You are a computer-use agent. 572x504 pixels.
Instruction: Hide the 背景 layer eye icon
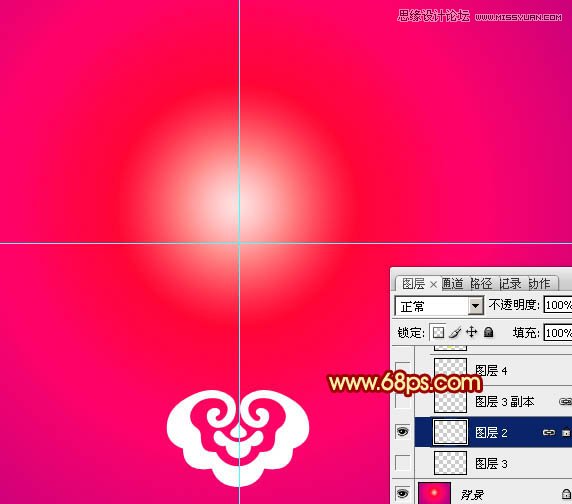(x=402, y=494)
